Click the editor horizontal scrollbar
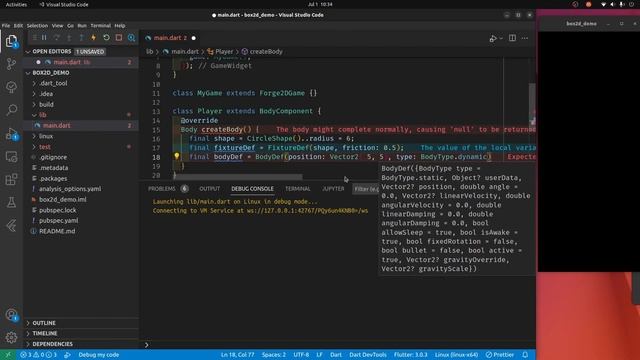Viewport: 640px width, 360px height. 238,177
